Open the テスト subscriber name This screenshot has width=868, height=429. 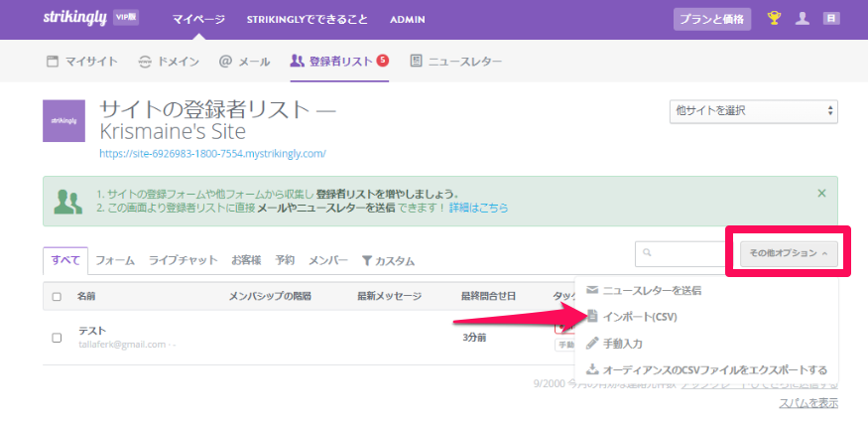pyautogui.click(x=92, y=331)
